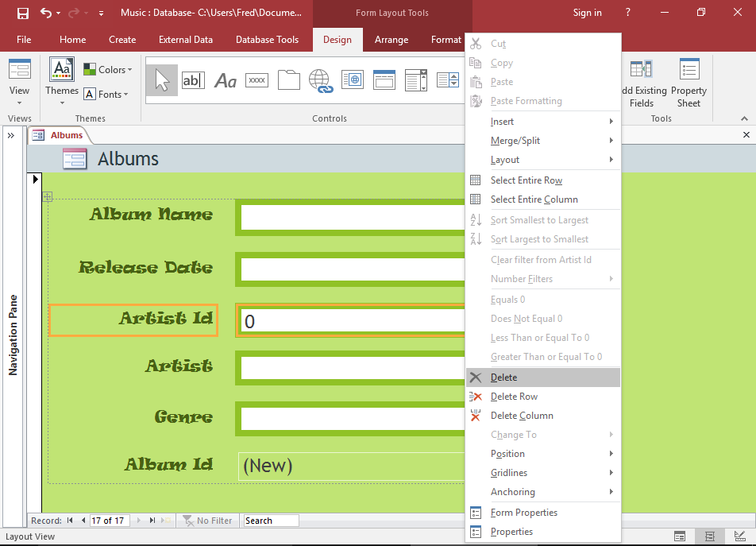
Task: Go to the last record
Action: pos(152,521)
